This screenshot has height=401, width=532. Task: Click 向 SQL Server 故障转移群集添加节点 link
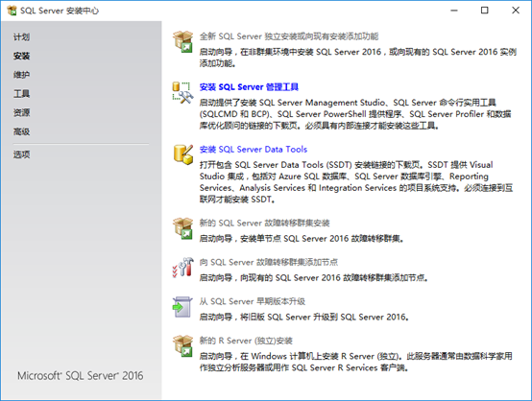pyautogui.click(x=268, y=262)
